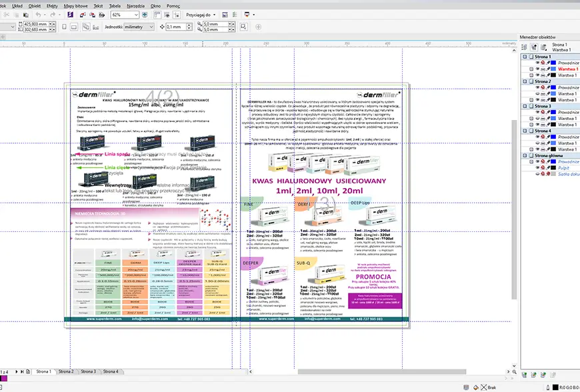Click the Corel search content icon
The width and height of the screenshot is (580, 392).
click(x=70, y=15)
